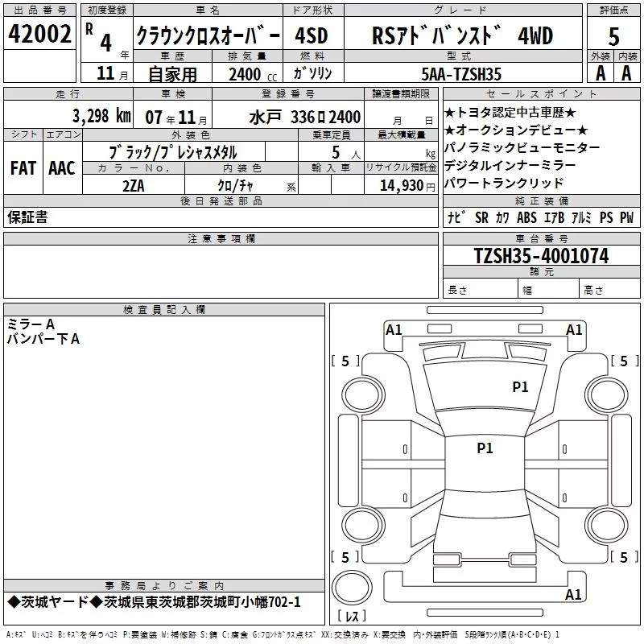The width and height of the screenshot is (644, 644).
Task: Select the star-marked トヨタ認定中古車歴 sales point
Action: pos(510,113)
